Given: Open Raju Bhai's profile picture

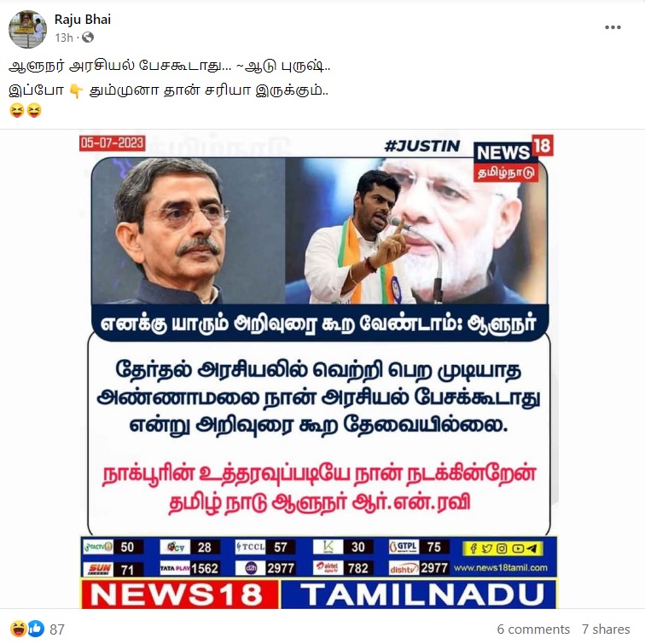Looking at the screenshot, I should coord(27,29).
